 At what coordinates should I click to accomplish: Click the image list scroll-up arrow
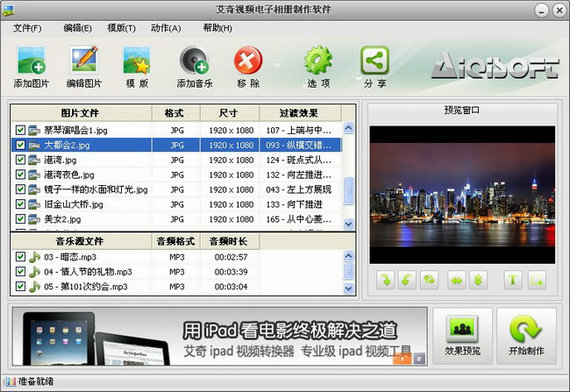(349, 128)
